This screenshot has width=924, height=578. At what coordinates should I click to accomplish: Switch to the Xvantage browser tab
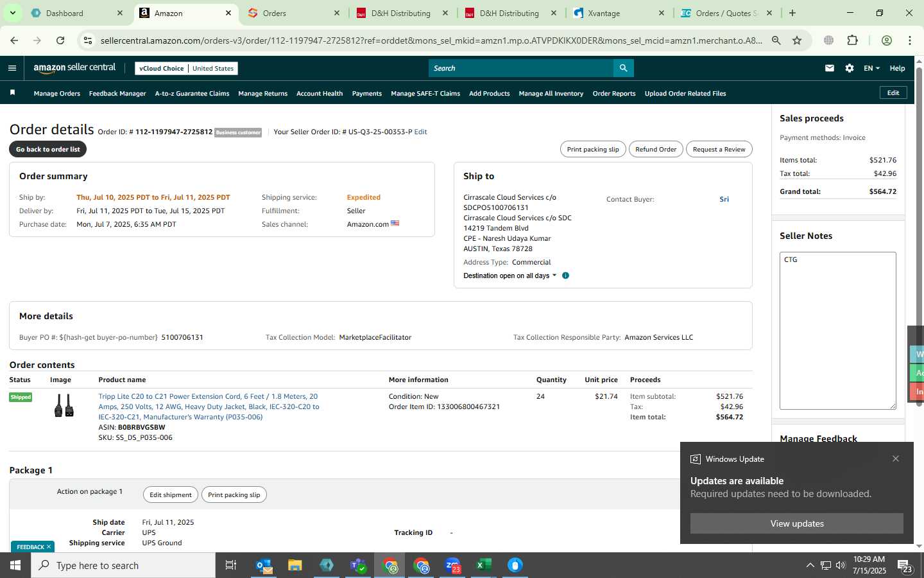[x=619, y=13]
